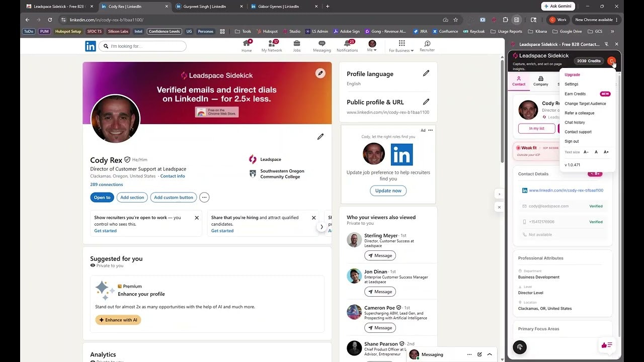Click Enhance with AI button
The width and height of the screenshot is (644, 362).
click(118, 320)
